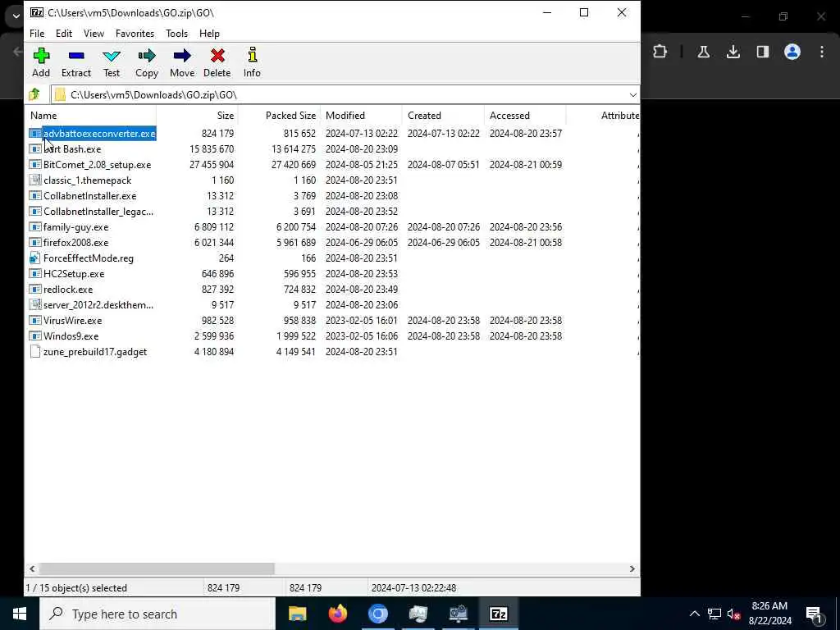Open the Help menu
The height and width of the screenshot is (630, 840).
[209, 33]
